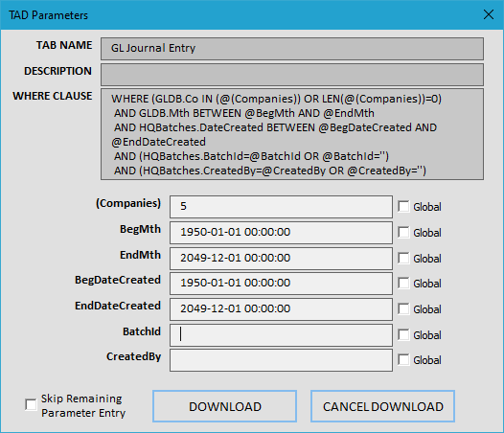
Task: Click the TAB NAME field showing GL Journal Entry
Action: click(x=292, y=49)
